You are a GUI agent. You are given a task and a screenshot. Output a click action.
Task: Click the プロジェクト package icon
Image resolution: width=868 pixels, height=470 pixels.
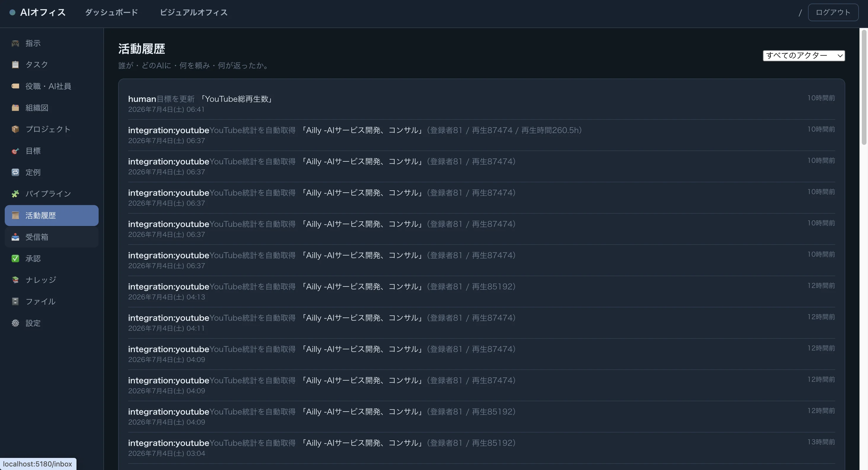point(15,129)
